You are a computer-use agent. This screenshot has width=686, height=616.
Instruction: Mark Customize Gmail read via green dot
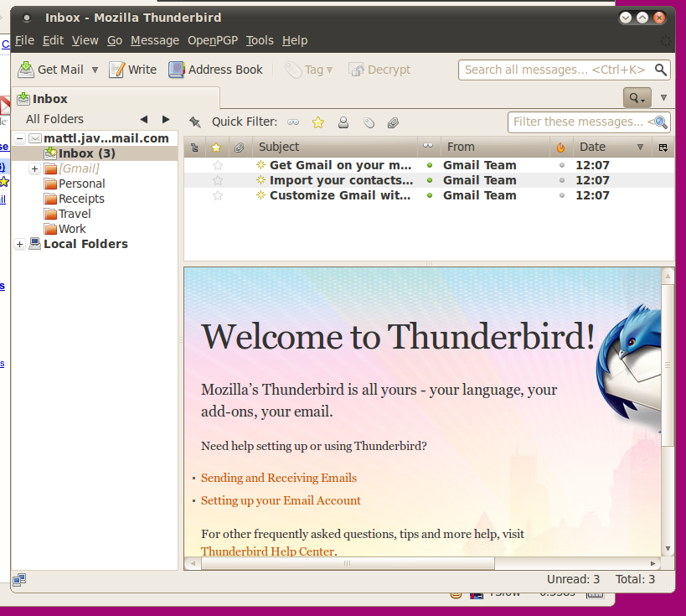tap(430, 196)
